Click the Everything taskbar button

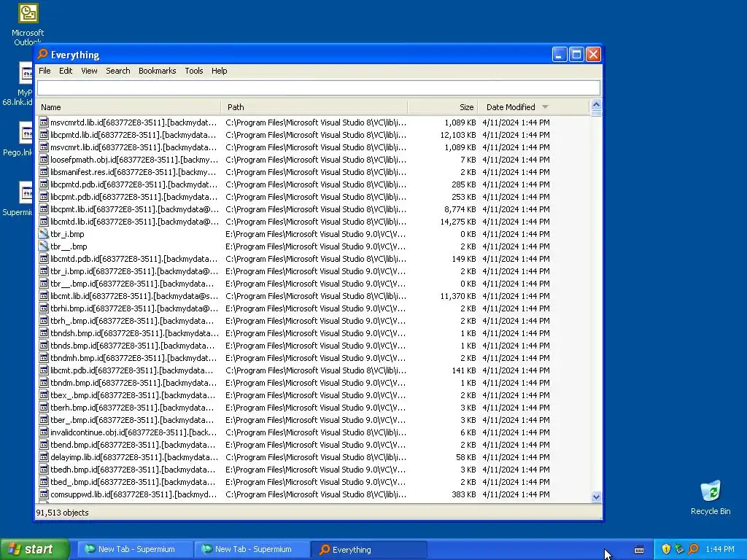coord(368,549)
